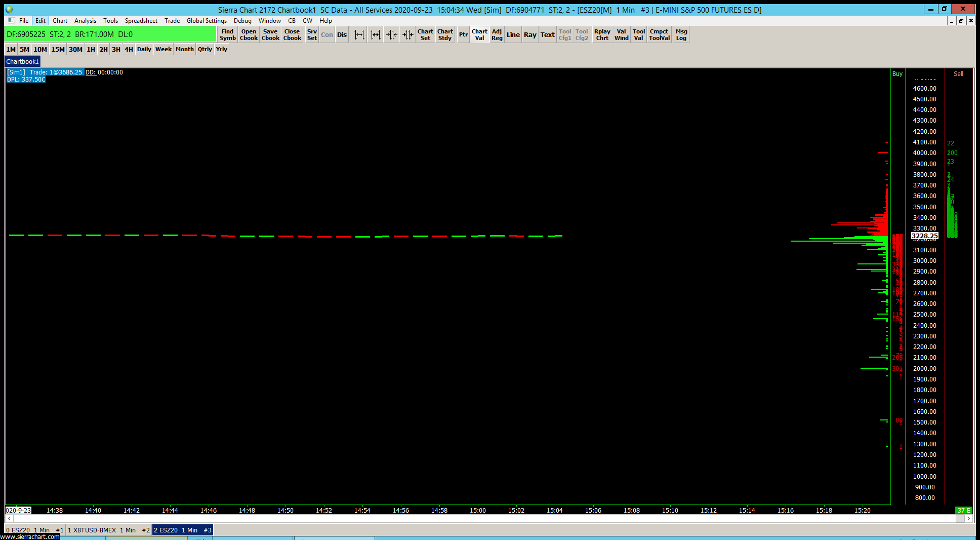Switch chart to 2H timeframe

pyautogui.click(x=103, y=49)
